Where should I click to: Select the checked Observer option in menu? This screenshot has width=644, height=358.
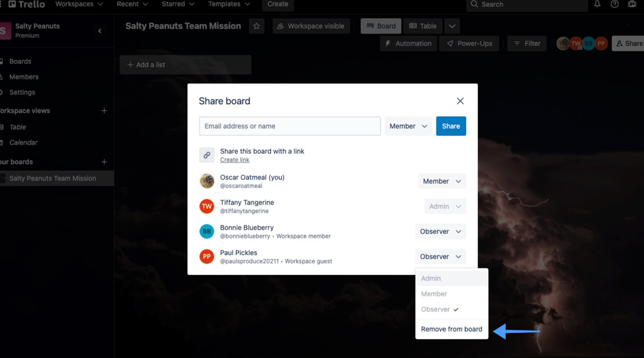(x=452, y=309)
